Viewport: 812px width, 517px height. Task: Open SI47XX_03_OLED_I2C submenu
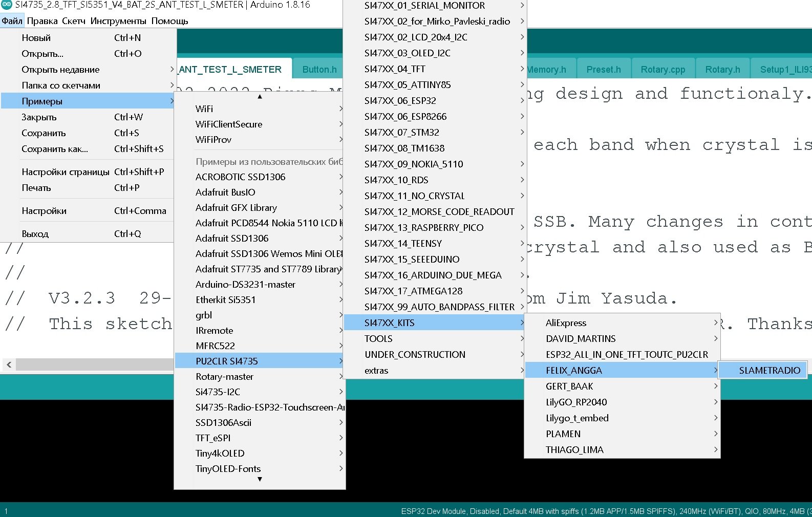(x=435, y=53)
